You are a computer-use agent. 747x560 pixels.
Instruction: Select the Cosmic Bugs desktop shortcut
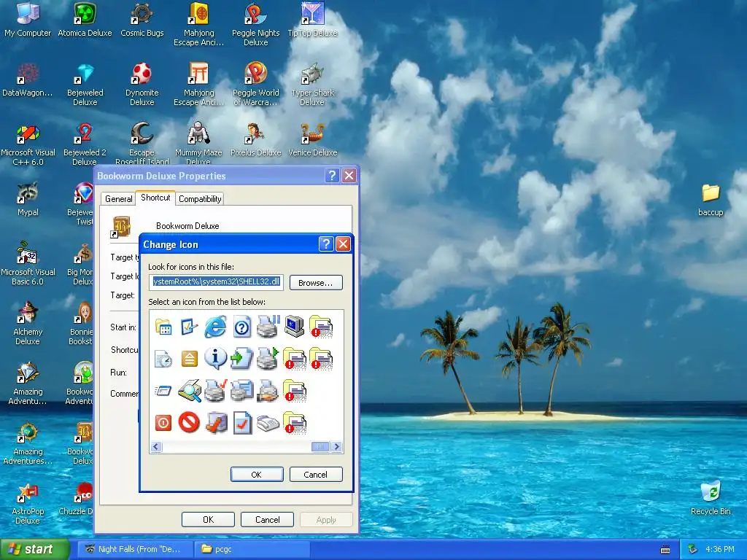point(142,20)
